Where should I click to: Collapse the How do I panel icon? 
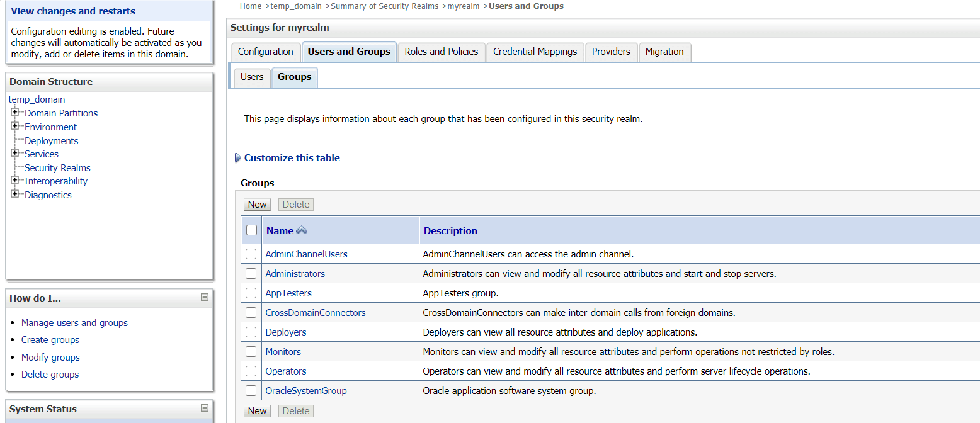point(205,297)
